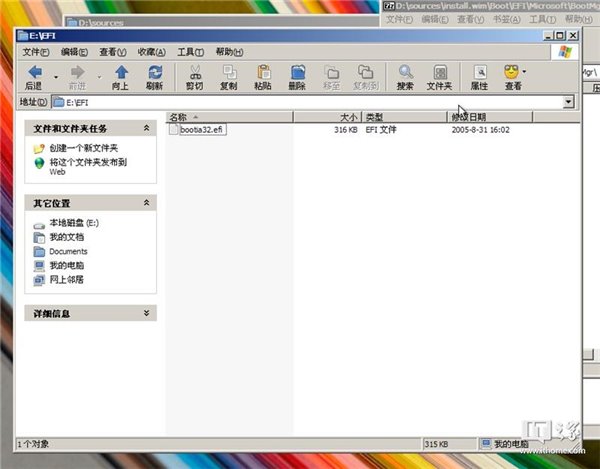
Task: Open the View icon dropdown arrow
Action: coord(524,72)
